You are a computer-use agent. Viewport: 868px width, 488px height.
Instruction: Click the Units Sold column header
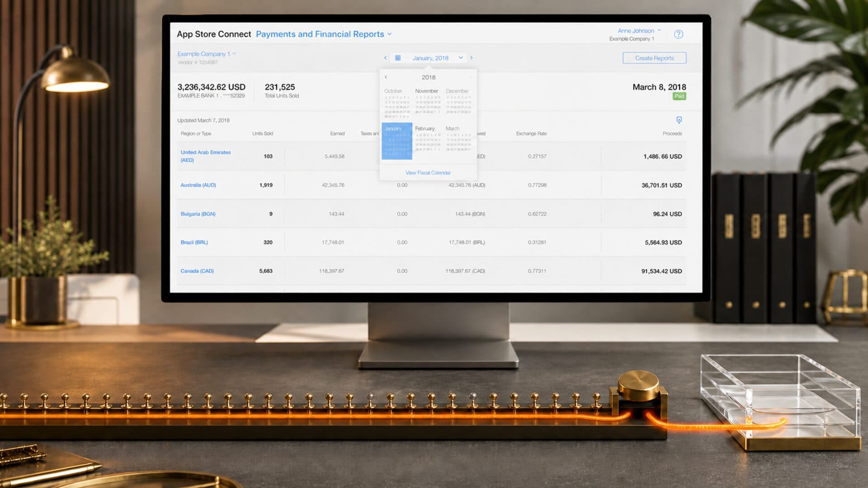click(x=263, y=134)
